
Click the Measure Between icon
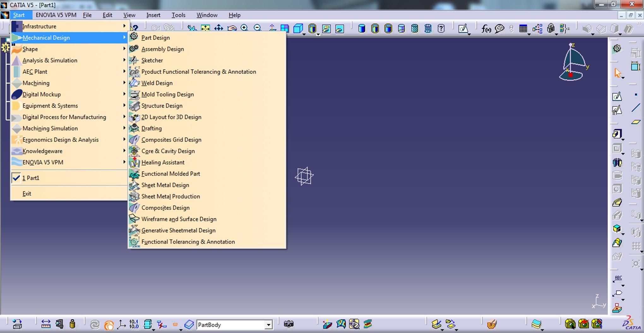pyautogui.click(x=46, y=324)
